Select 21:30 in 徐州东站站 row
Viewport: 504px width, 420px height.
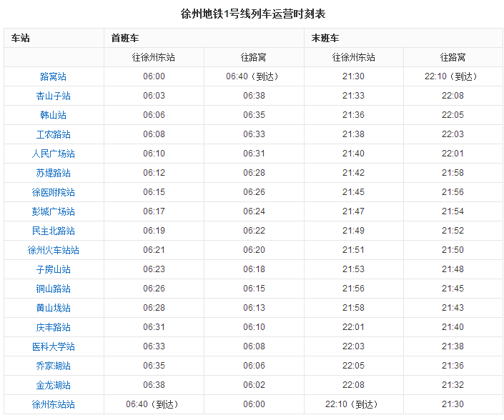tap(453, 404)
